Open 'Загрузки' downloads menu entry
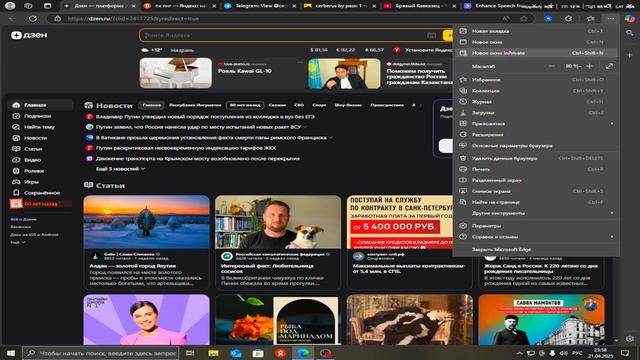 coord(536,113)
